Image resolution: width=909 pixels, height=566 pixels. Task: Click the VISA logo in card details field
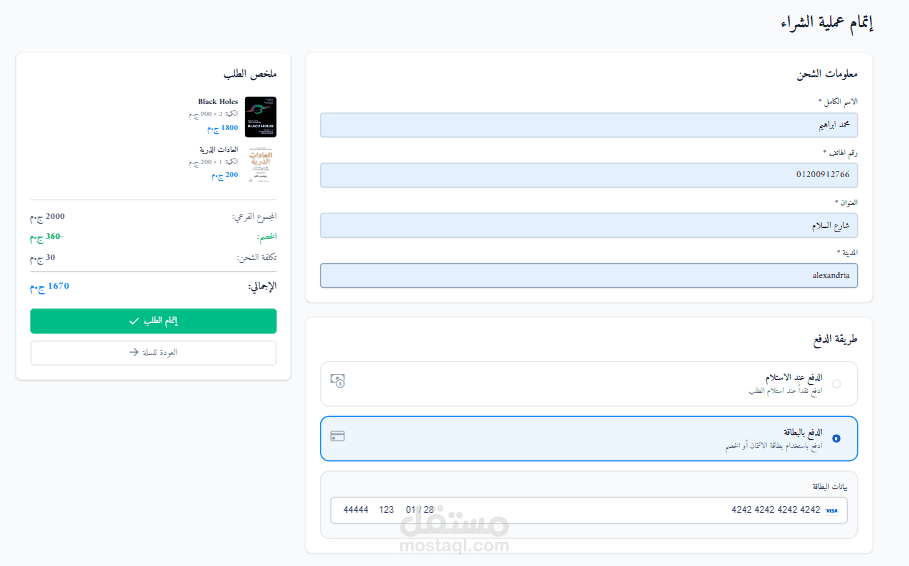coord(832,510)
